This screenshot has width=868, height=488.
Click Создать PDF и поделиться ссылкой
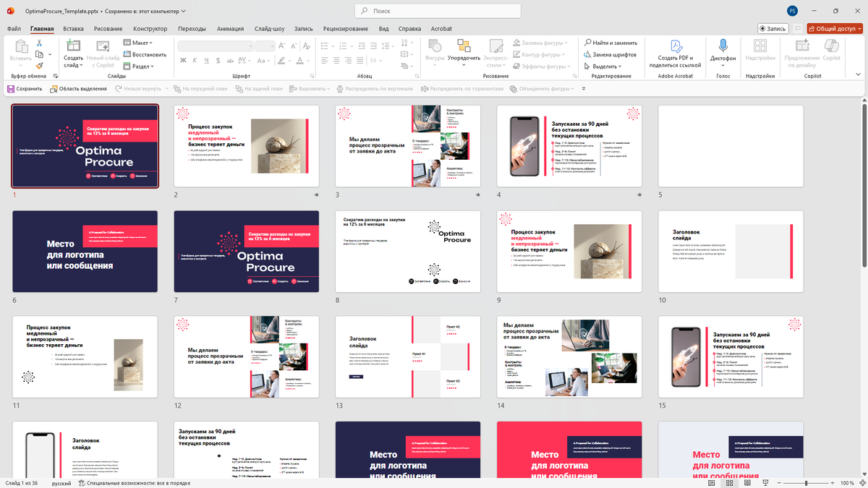tap(675, 53)
